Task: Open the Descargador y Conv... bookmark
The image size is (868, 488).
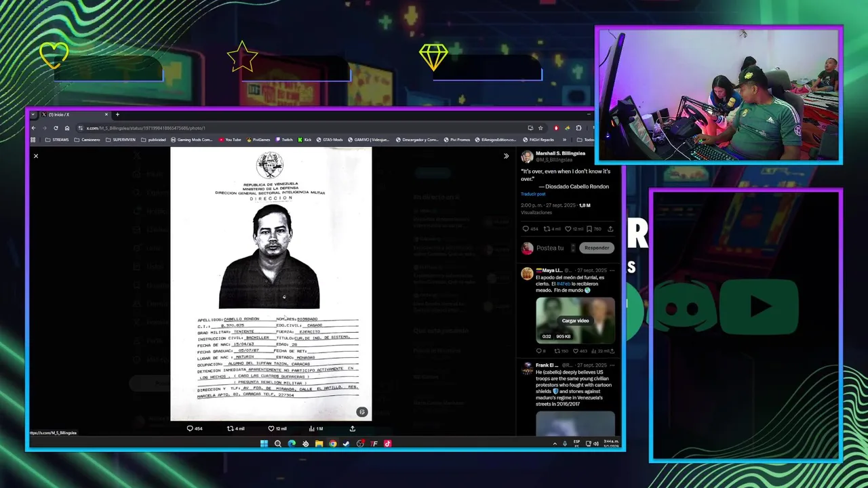Action: coord(417,140)
